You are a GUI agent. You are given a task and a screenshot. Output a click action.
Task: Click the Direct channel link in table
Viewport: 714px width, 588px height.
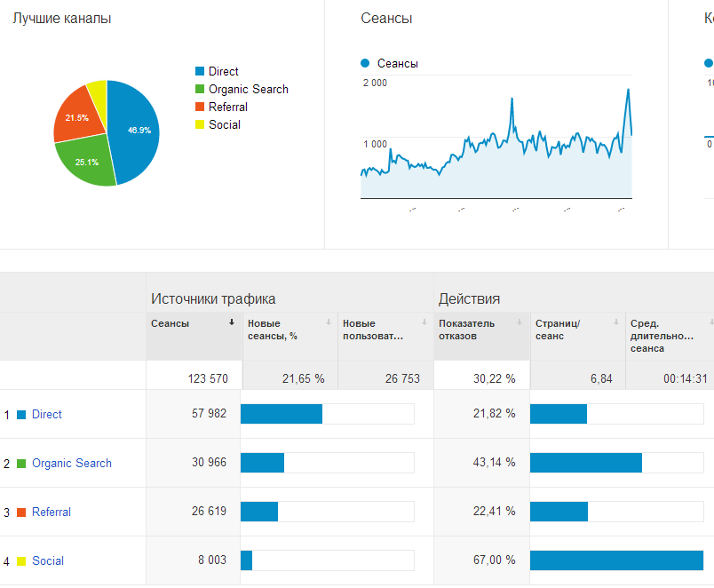point(46,415)
